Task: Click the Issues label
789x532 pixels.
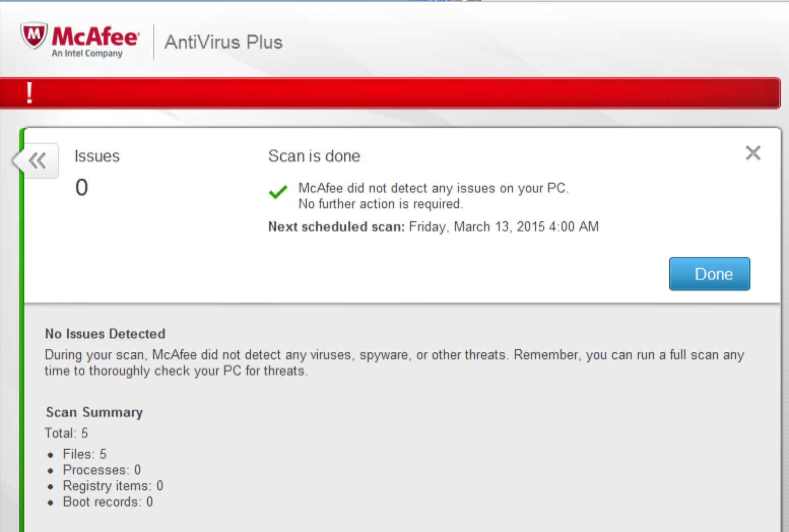Action: point(97,156)
